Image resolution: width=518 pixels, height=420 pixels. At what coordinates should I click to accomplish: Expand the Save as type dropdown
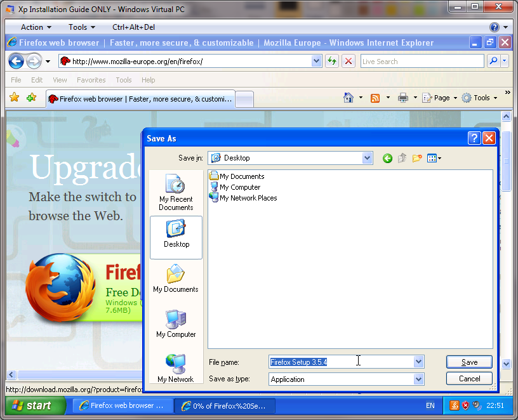[x=418, y=379]
